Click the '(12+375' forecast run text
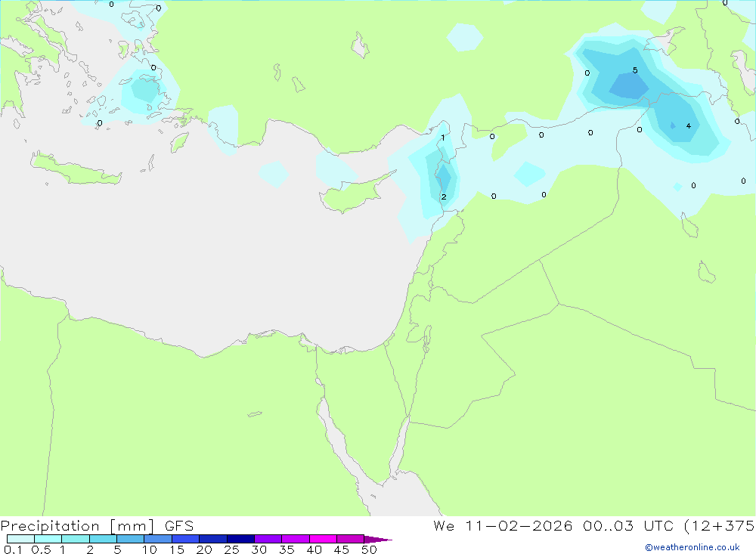This screenshot has height=554, width=756. 720,526
